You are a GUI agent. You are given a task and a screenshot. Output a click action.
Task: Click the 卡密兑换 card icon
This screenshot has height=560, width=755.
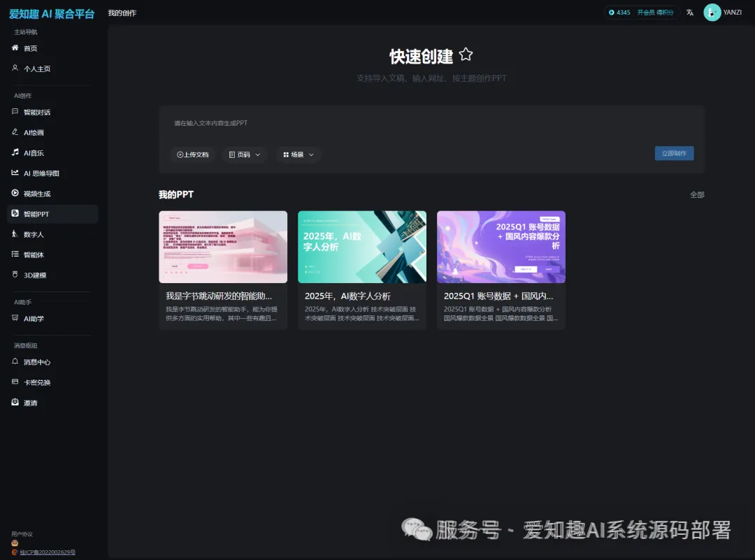click(15, 381)
